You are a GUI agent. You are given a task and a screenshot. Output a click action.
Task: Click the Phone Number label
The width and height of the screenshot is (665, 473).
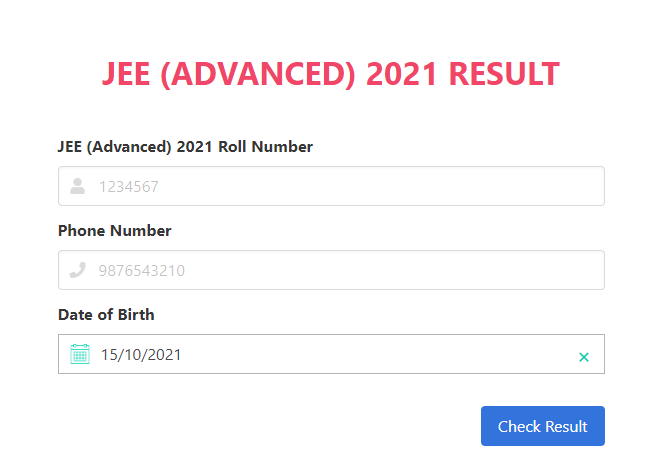tap(115, 231)
